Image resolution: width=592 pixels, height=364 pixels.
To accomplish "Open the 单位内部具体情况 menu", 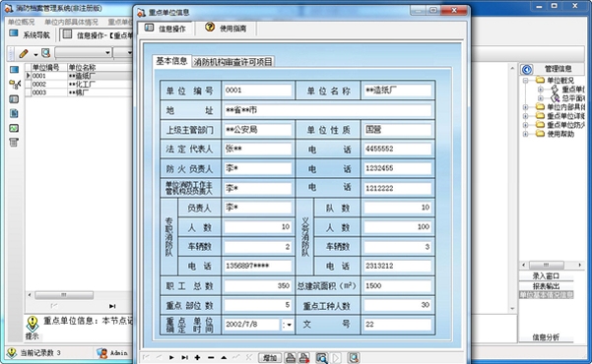I will pyautogui.click(x=71, y=23).
